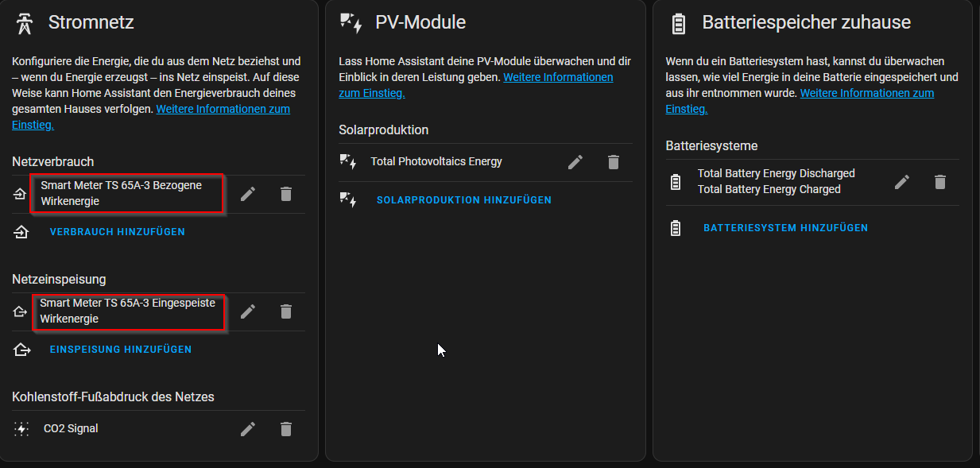Delete the Smart Meter Bezogene Wirkenergie entry
Image resolution: width=980 pixels, height=468 pixels.
pos(286,194)
